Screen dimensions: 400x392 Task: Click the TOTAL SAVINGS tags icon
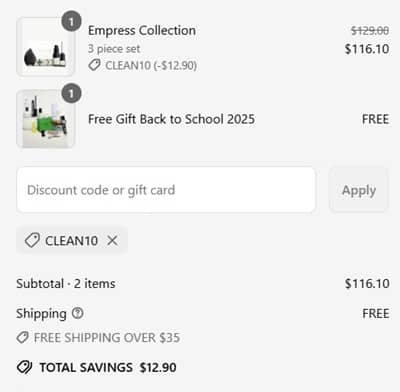tap(24, 367)
